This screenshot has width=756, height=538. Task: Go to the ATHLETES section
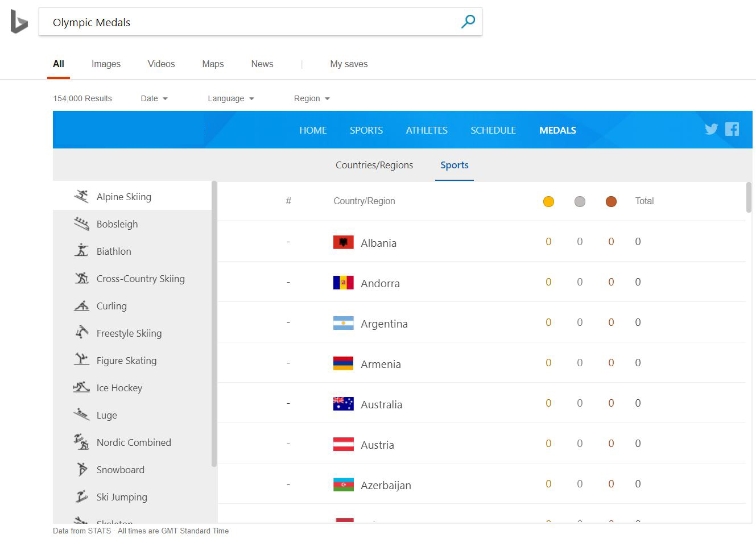coord(427,130)
